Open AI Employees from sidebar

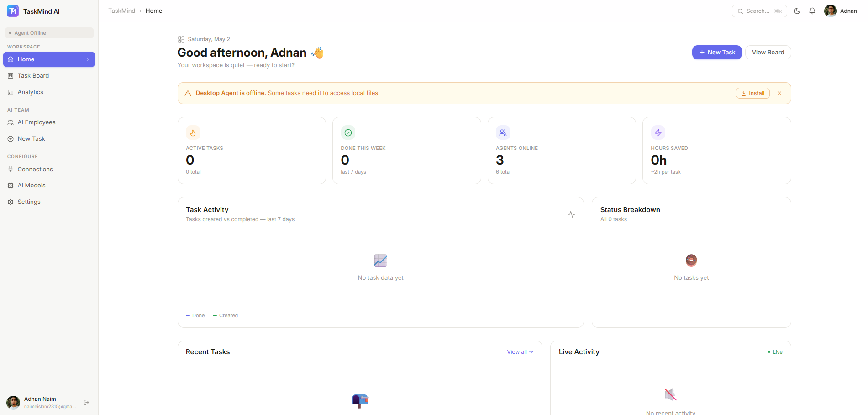49,122
